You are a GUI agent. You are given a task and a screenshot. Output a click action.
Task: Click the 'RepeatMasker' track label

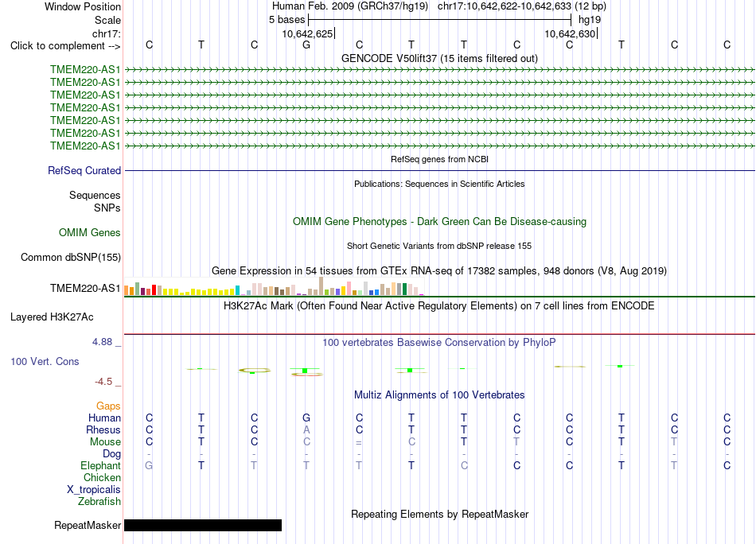(x=88, y=525)
